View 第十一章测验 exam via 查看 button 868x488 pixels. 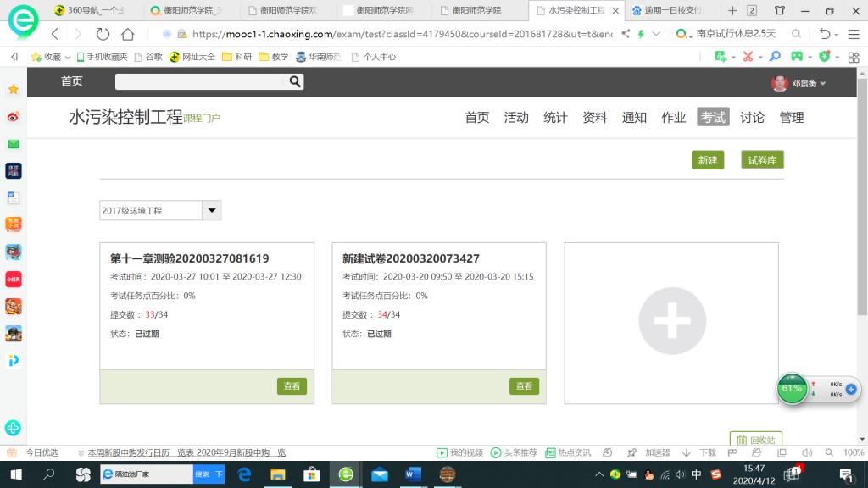[x=292, y=385]
